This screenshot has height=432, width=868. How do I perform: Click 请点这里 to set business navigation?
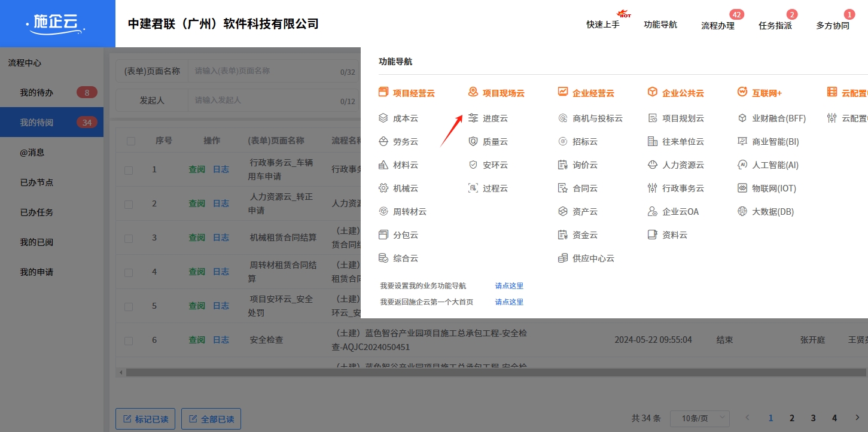coord(509,286)
